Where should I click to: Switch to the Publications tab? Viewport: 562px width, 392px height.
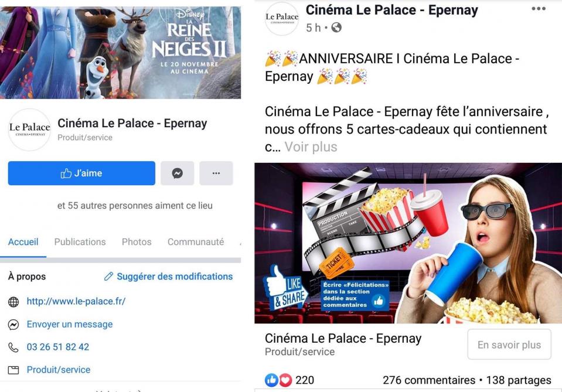pyautogui.click(x=80, y=242)
